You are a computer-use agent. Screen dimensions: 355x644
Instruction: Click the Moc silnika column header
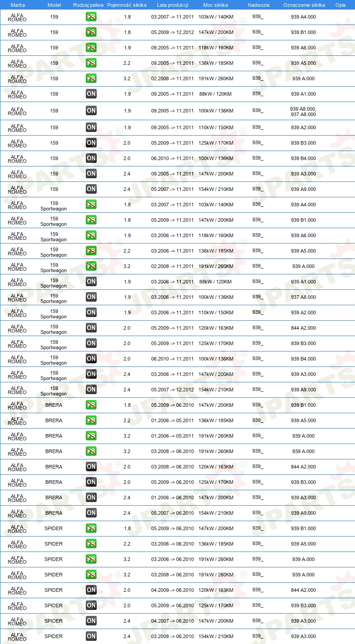tap(216, 5)
